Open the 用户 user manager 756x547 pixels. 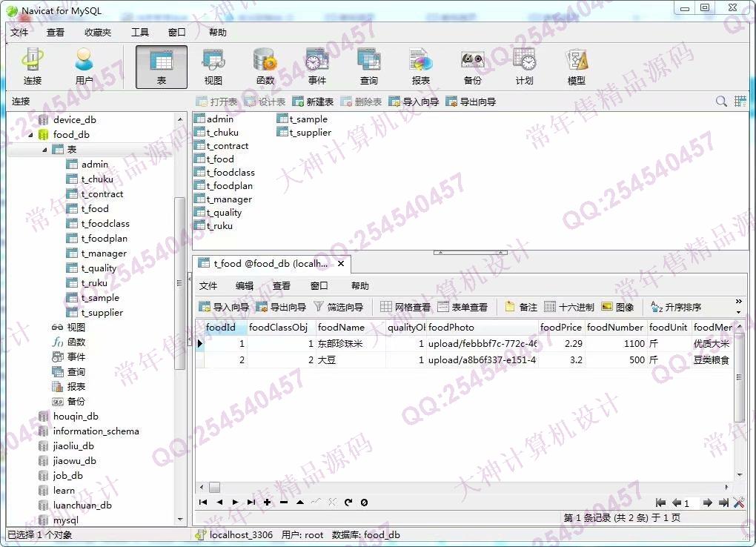click(x=84, y=67)
